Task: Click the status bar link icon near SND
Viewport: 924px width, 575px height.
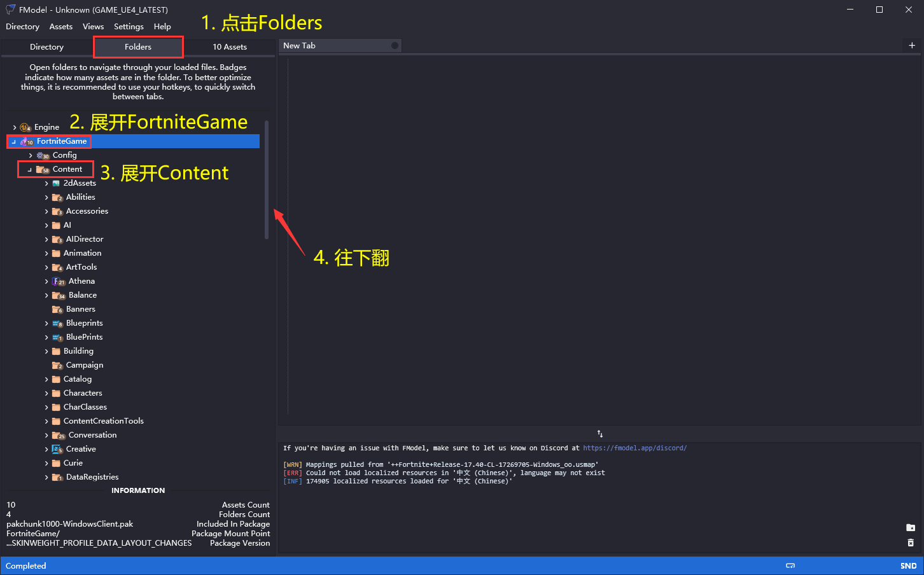Action: (x=790, y=565)
